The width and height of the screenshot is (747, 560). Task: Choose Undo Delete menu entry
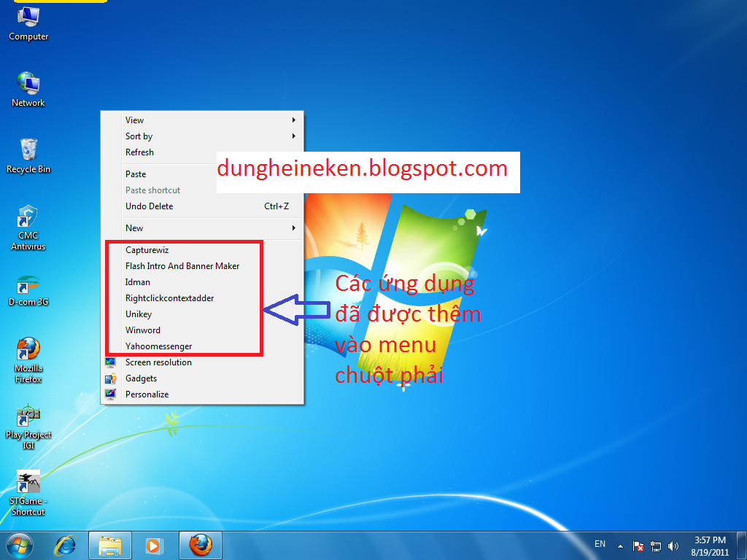[202, 206]
